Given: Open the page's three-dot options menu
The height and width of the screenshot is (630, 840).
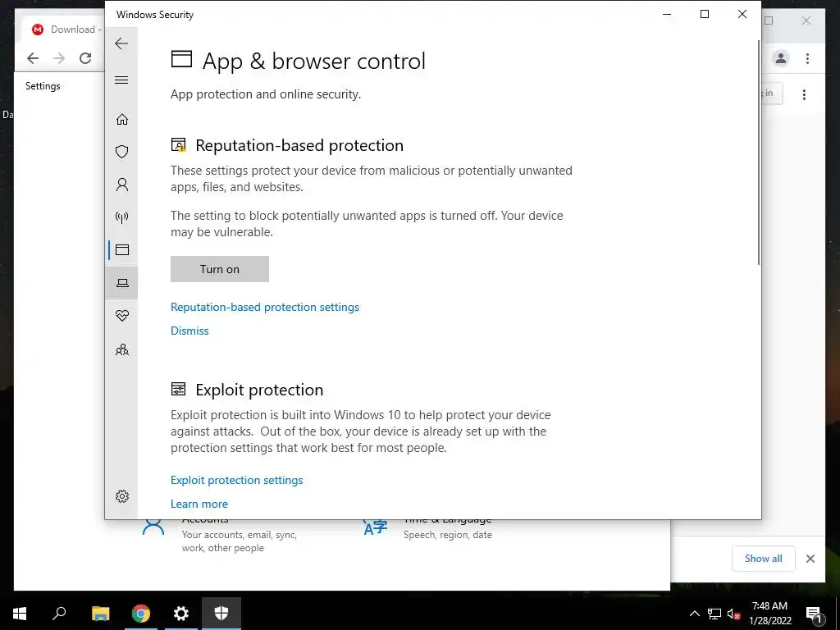Looking at the screenshot, I should click(x=804, y=95).
